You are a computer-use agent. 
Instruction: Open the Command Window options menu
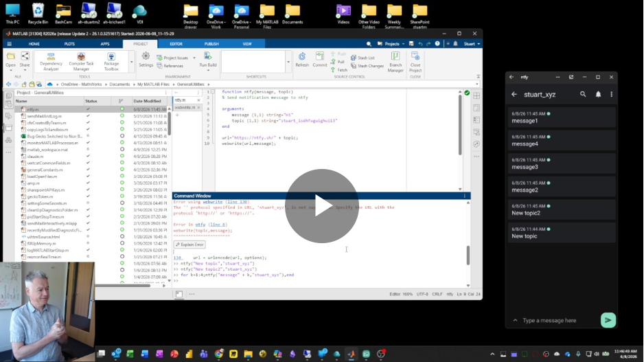465,196
